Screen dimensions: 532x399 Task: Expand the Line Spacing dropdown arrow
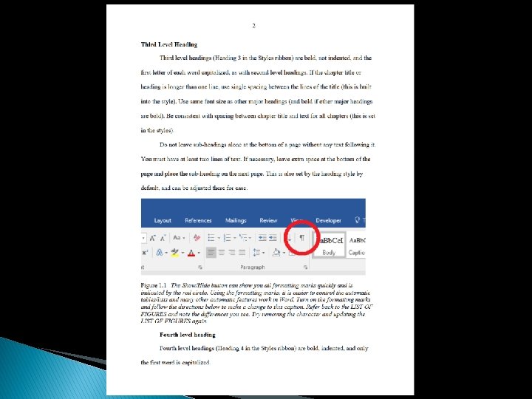[264, 253]
